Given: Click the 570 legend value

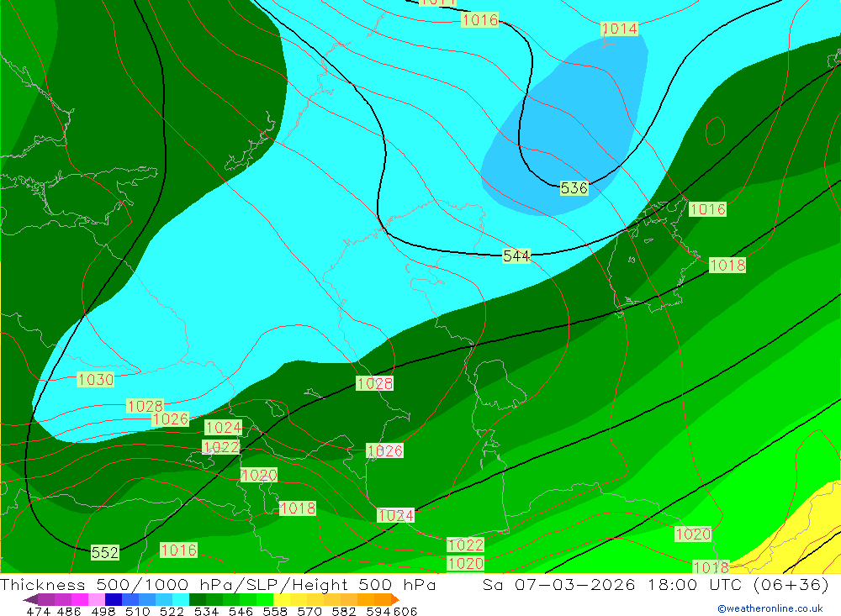Looking at the screenshot, I should [309, 611].
